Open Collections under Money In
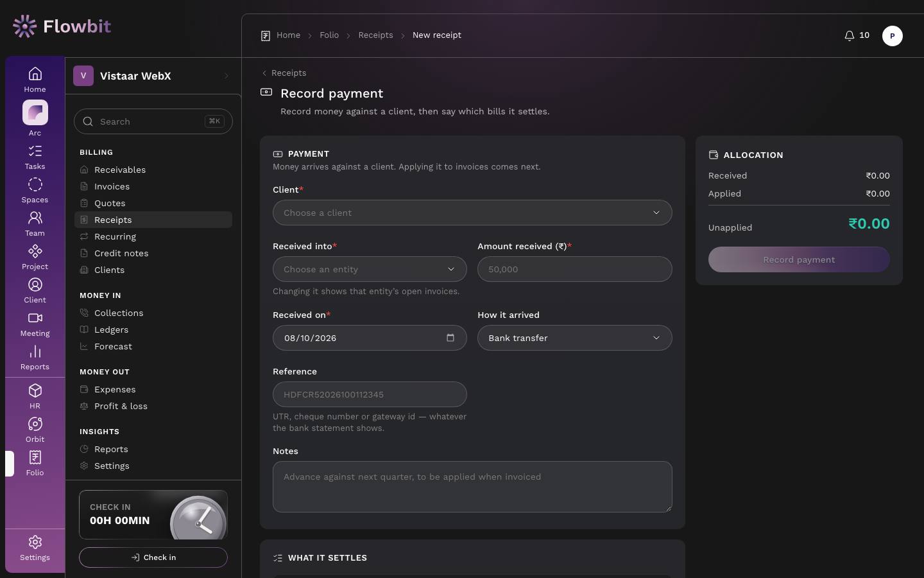 click(153, 313)
